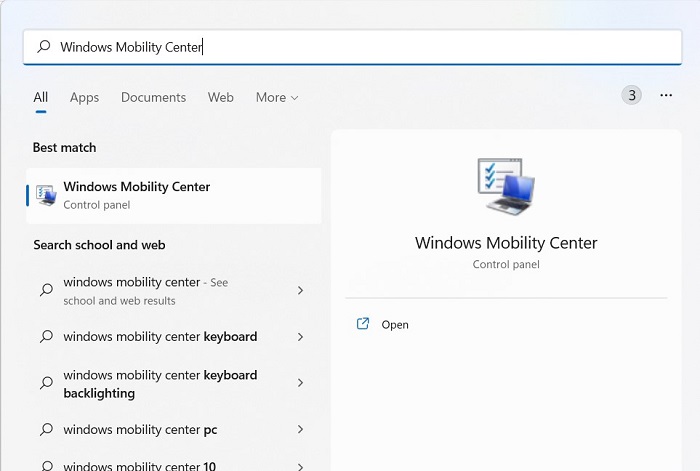Expand arrow for windows mobility center pc
Viewport: 700px width, 471px height.
pyautogui.click(x=300, y=430)
